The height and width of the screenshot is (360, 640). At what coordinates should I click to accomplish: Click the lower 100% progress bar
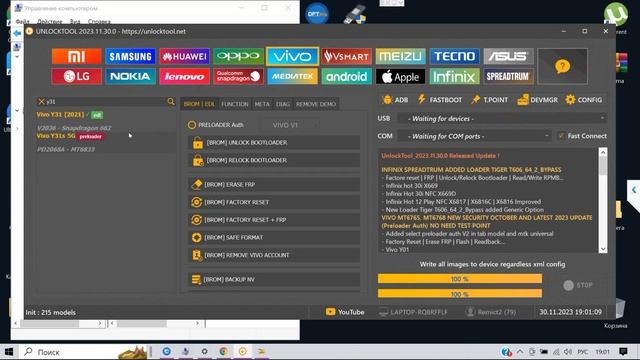tap(460, 294)
